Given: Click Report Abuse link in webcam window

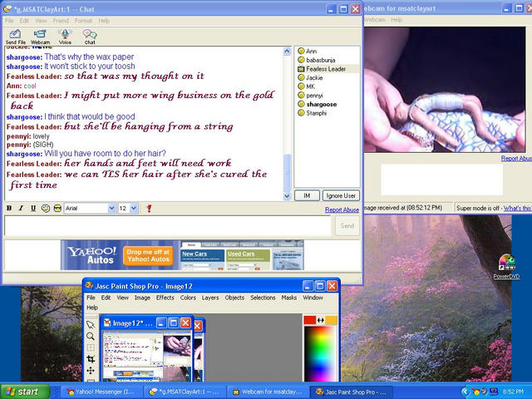Looking at the screenshot, I should click(515, 159).
